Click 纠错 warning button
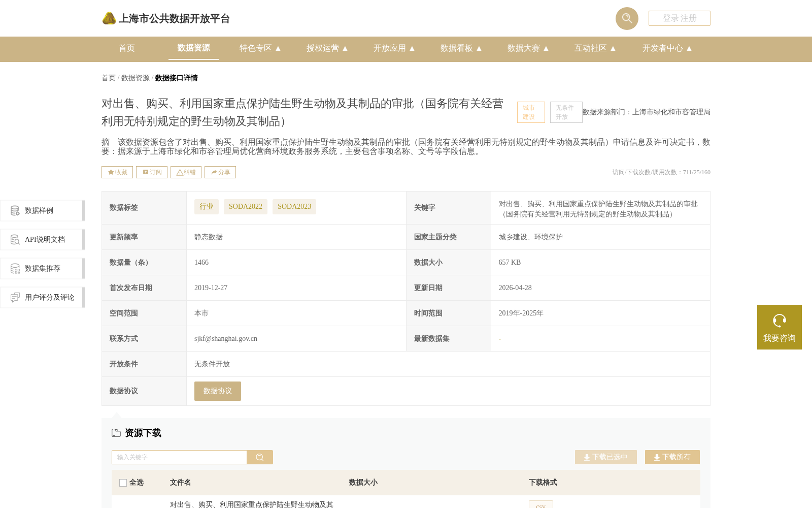Screen dimensions: 812x508 coord(186,172)
